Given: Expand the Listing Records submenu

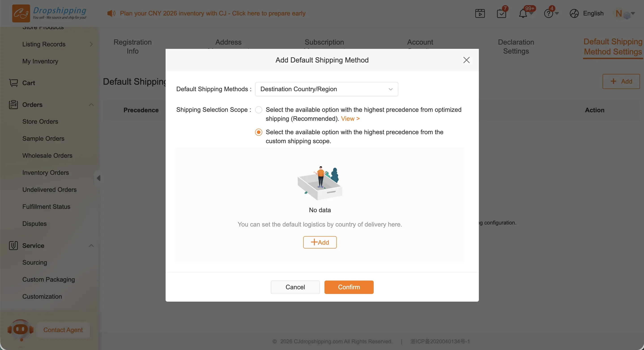Looking at the screenshot, I should (x=91, y=44).
